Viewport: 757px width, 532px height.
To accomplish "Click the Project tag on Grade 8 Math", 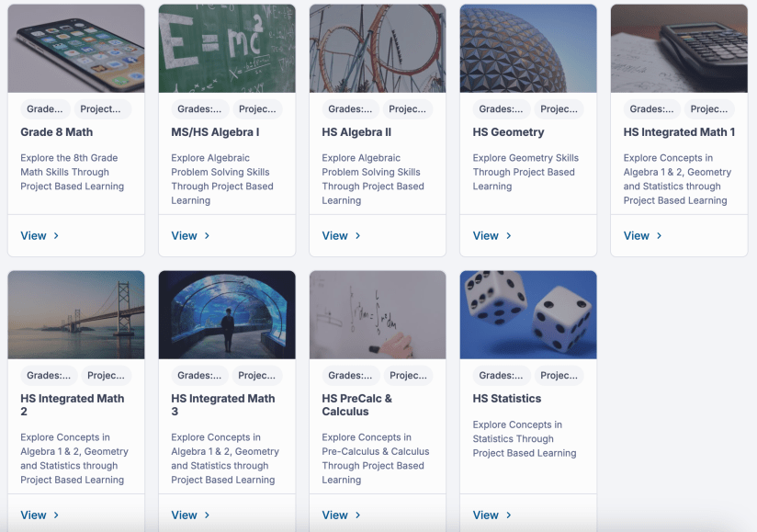I will 101,109.
